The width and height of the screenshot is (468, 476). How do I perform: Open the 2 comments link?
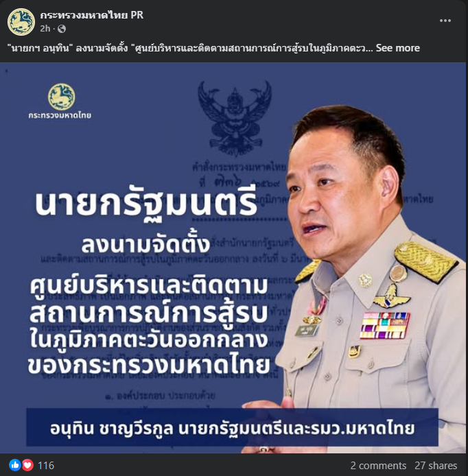click(378, 466)
